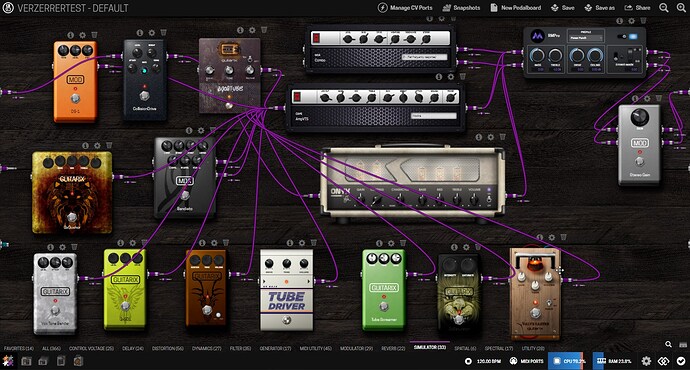Open the Snapshots menu

(461, 7)
